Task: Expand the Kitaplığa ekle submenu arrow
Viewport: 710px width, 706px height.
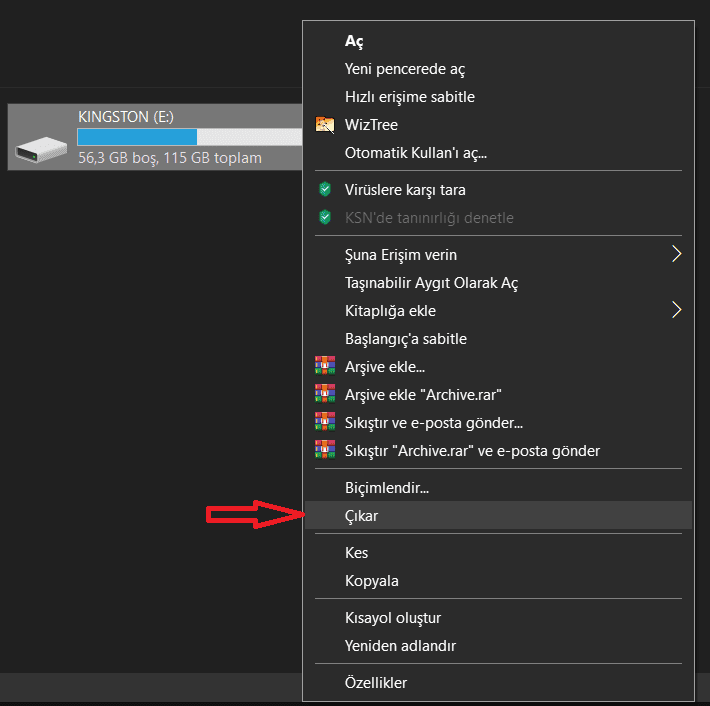Action: [x=676, y=310]
